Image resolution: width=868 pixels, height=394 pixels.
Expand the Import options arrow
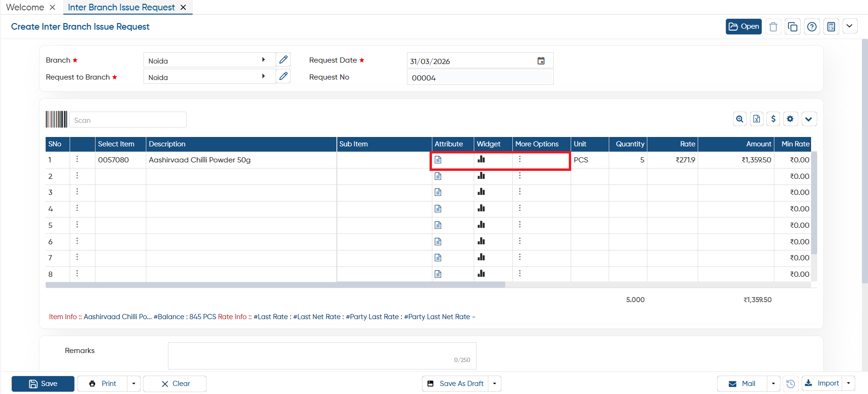(x=848, y=383)
